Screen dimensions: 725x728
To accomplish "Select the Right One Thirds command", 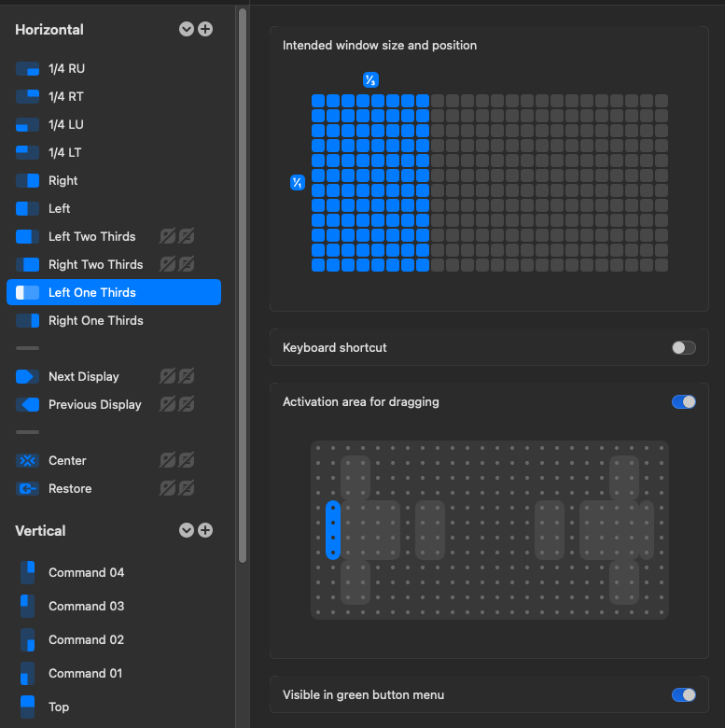I will pos(95,321).
